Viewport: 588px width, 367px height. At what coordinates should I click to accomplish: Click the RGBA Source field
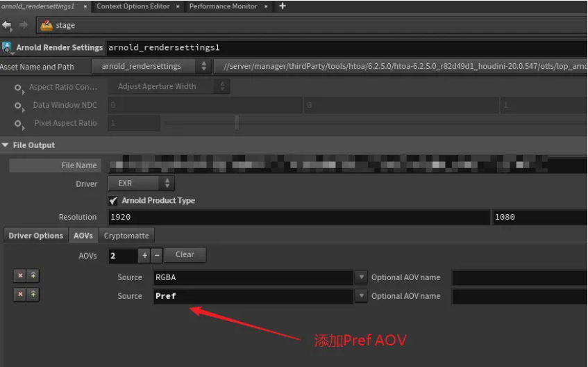(x=253, y=277)
